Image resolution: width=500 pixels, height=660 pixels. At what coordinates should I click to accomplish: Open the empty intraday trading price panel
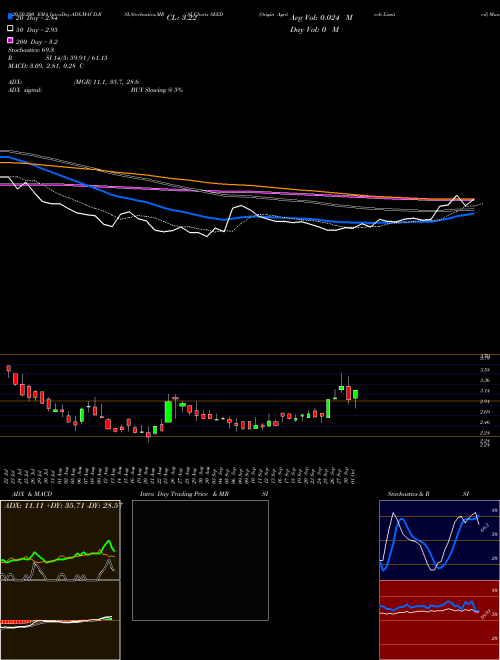pyautogui.click(x=200, y=560)
